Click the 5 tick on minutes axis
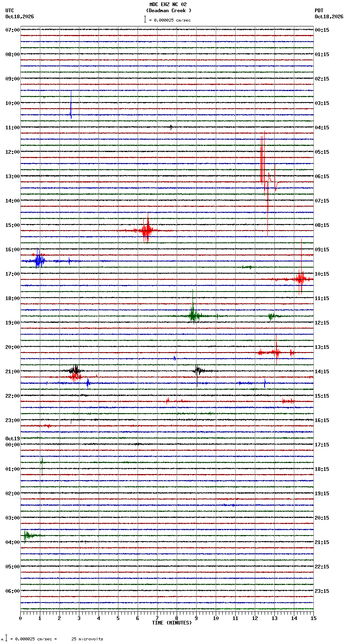346x644 pixels. (x=118, y=618)
